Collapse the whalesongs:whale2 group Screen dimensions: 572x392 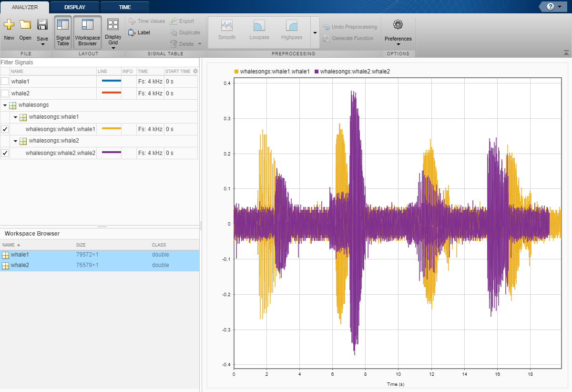click(15, 141)
